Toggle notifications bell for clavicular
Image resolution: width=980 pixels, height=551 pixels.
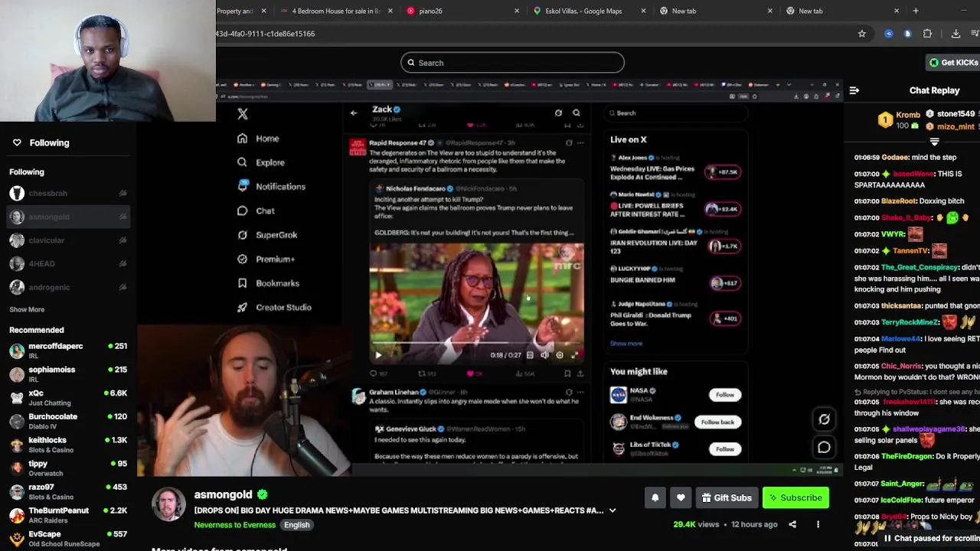click(x=122, y=240)
